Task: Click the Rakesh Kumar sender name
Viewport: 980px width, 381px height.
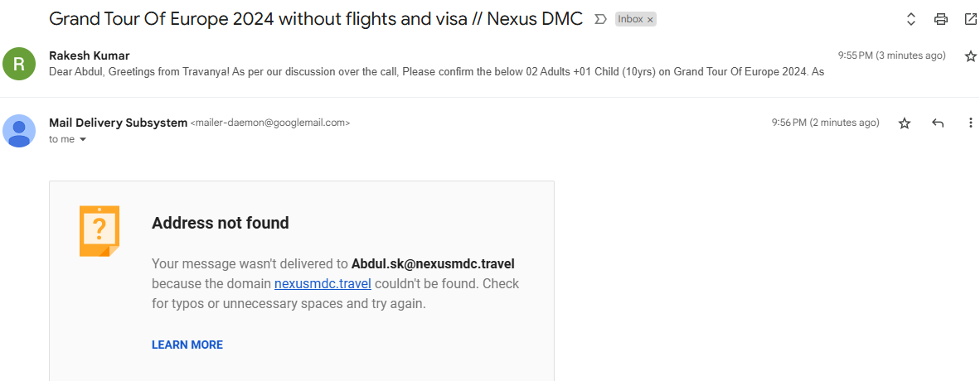Action: [90, 55]
